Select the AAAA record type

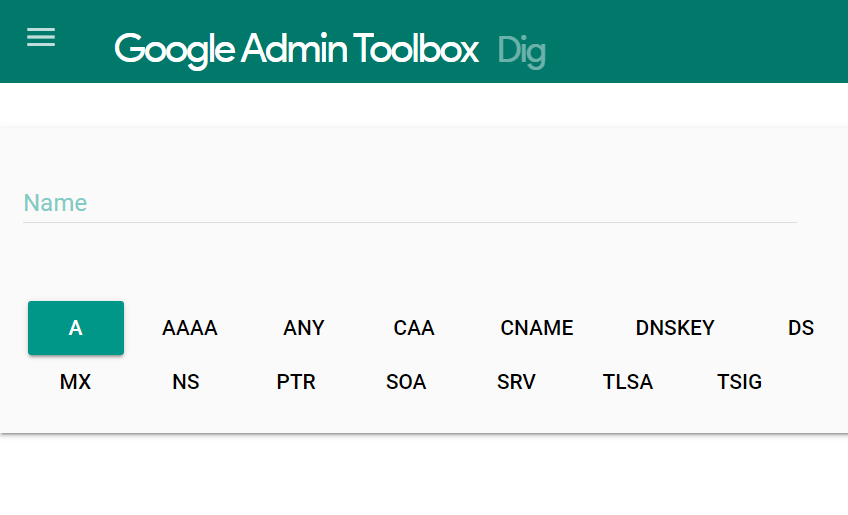(190, 328)
